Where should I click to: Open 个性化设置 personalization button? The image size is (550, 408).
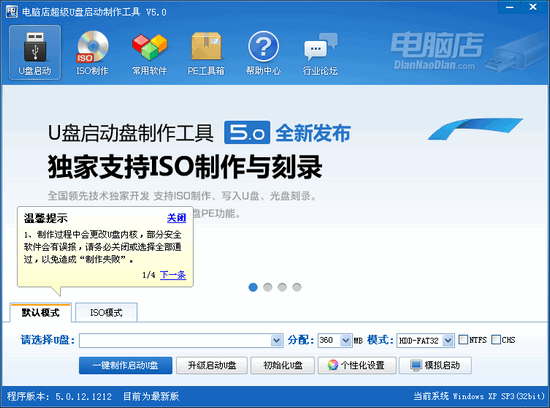[357, 366]
